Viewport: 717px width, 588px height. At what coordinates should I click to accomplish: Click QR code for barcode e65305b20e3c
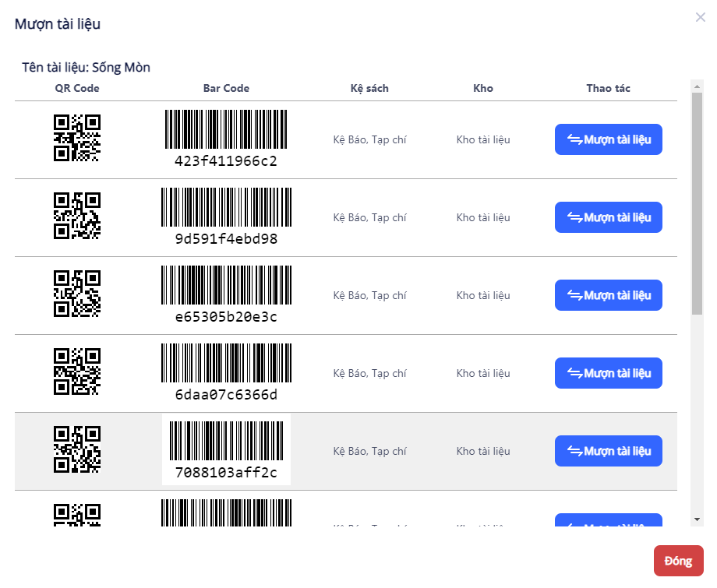tap(76, 294)
